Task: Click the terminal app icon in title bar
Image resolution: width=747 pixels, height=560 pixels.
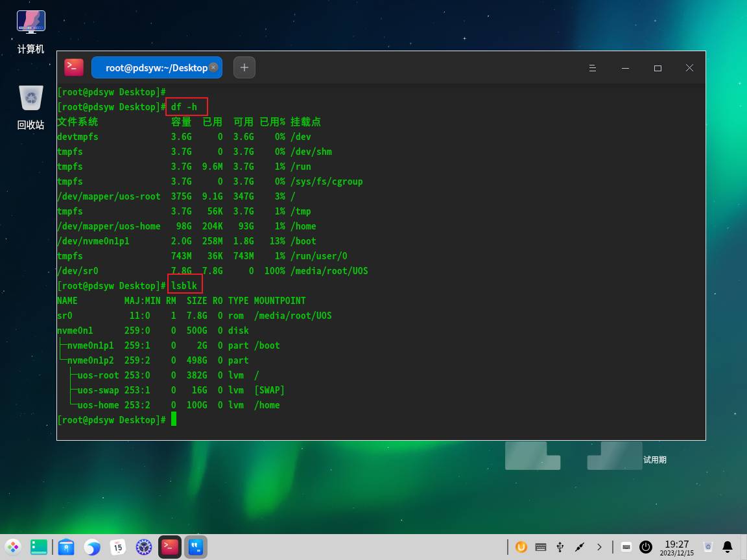Action: [74, 67]
